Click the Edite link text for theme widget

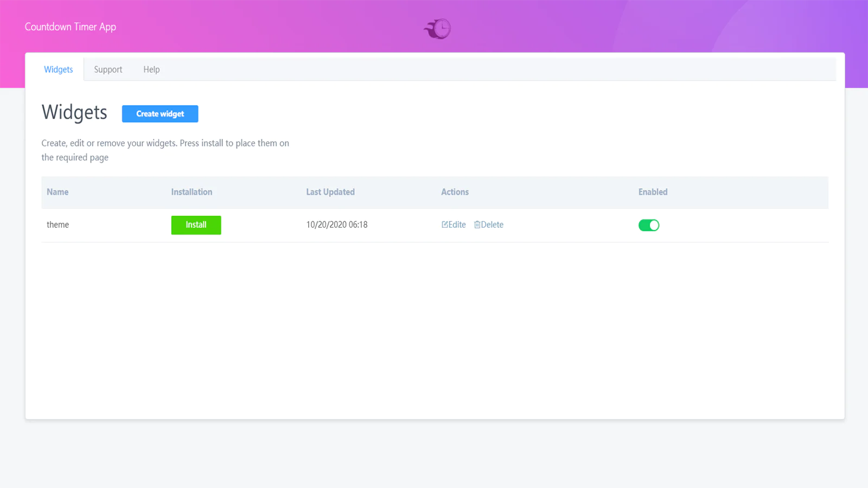(x=457, y=224)
